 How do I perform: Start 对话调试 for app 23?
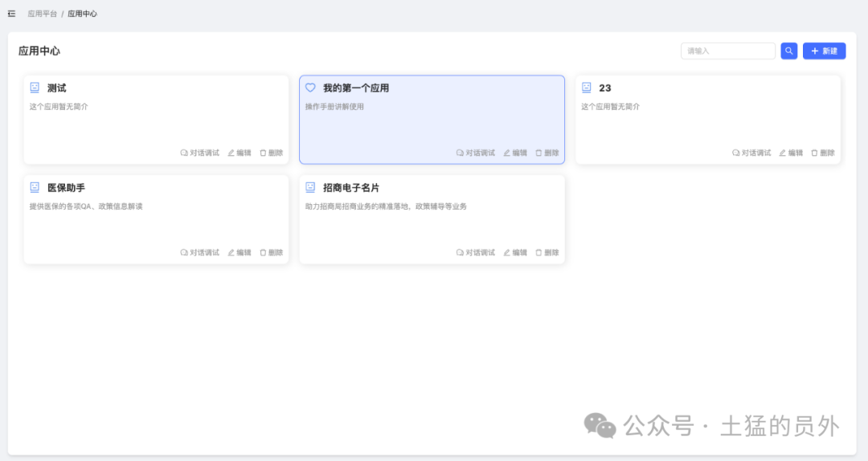(x=751, y=153)
